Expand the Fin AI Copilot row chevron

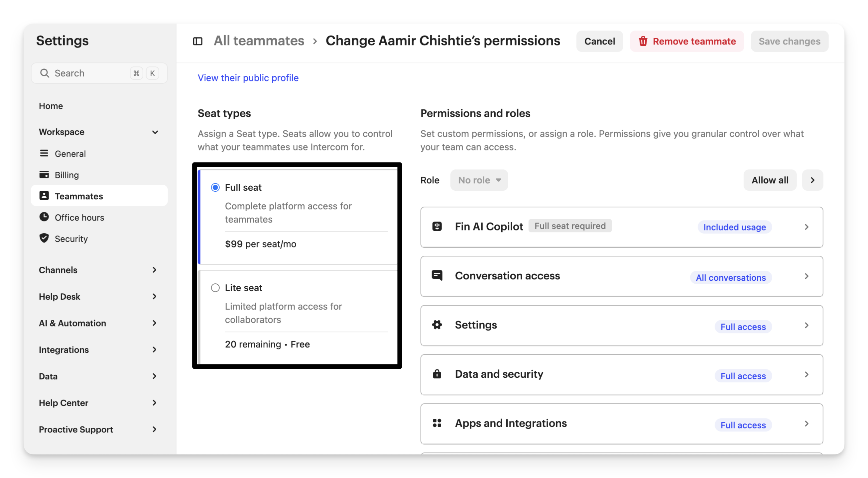pyautogui.click(x=807, y=227)
